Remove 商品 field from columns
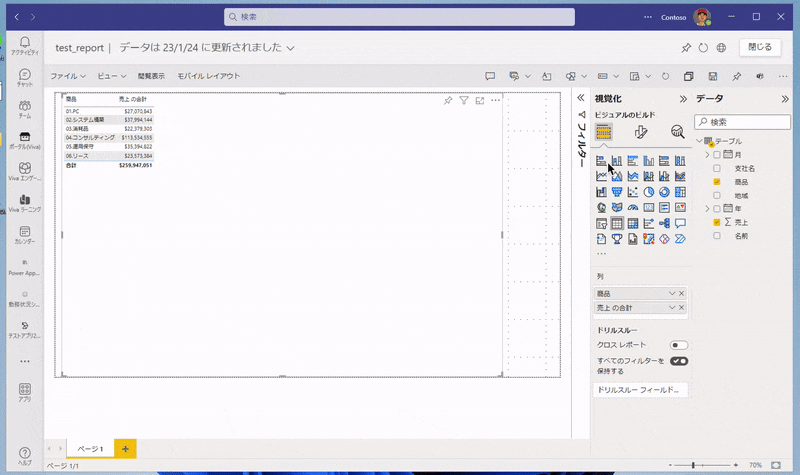Image resolution: width=800 pixels, height=475 pixels. click(682, 293)
